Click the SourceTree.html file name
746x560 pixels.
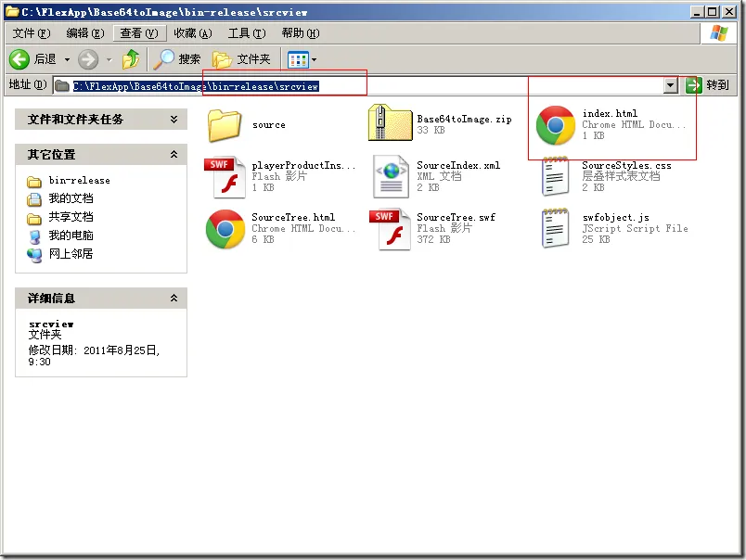tap(293, 217)
